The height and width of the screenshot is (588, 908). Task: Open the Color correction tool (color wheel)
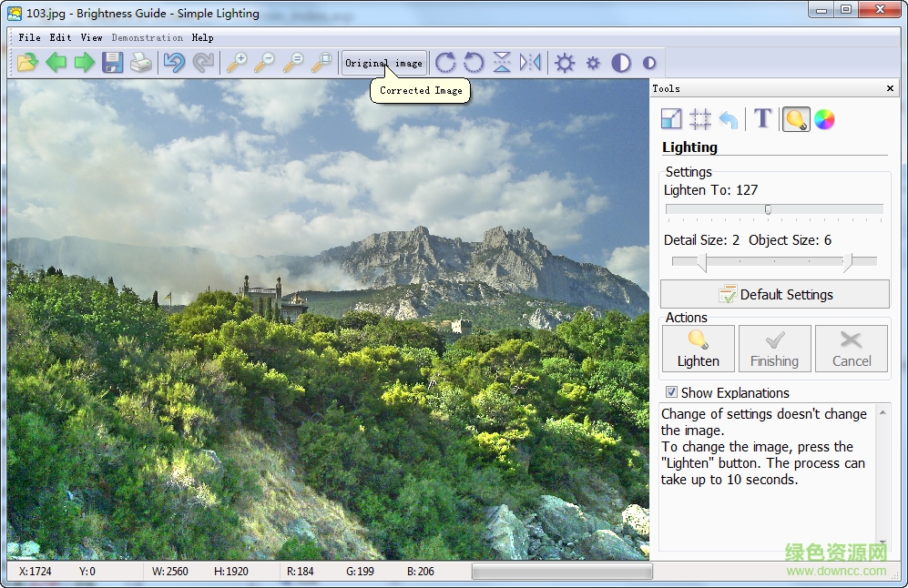[824, 118]
